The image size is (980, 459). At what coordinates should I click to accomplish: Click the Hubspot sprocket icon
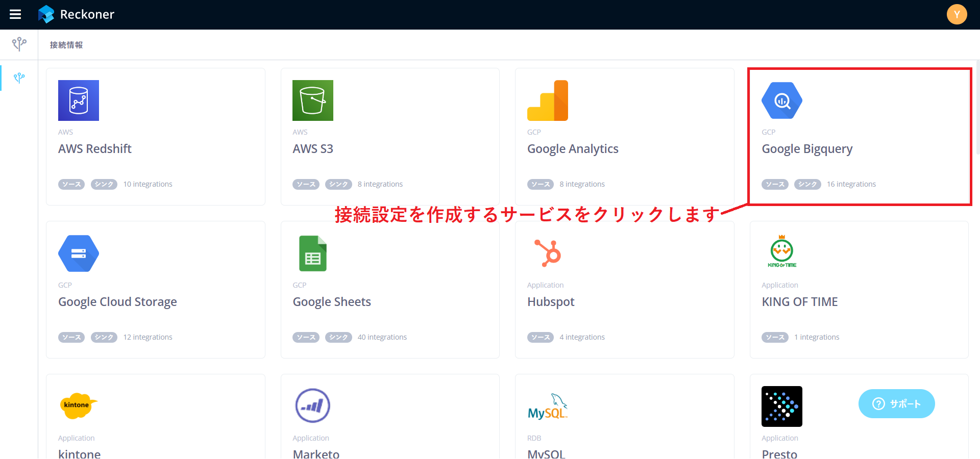click(x=548, y=253)
